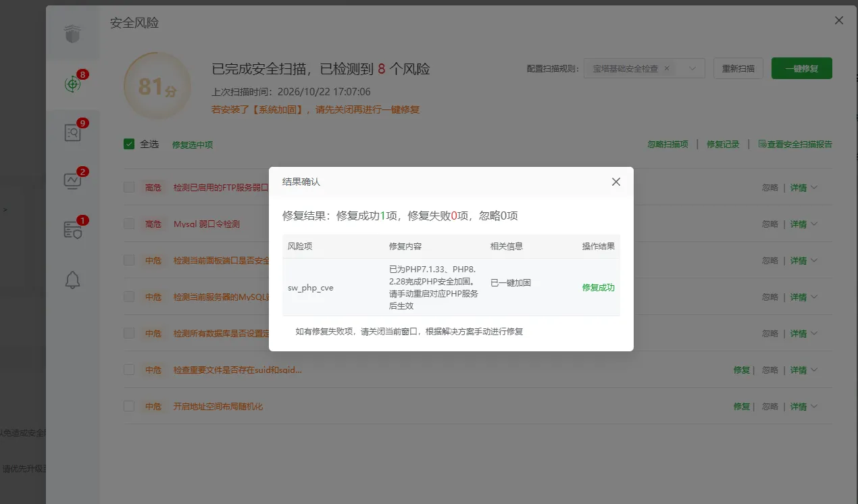Open the server shield icon with badge 1

(x=73, y=230)
